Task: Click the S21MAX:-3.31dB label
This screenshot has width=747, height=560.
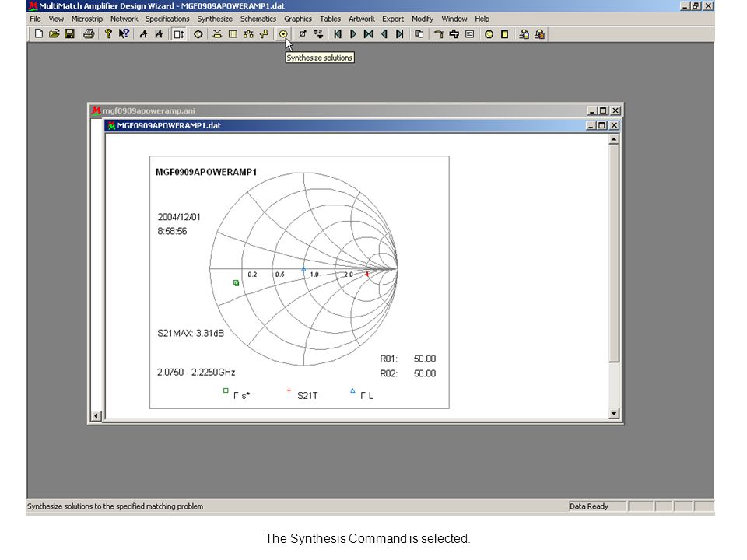Action: coord(191,334)
